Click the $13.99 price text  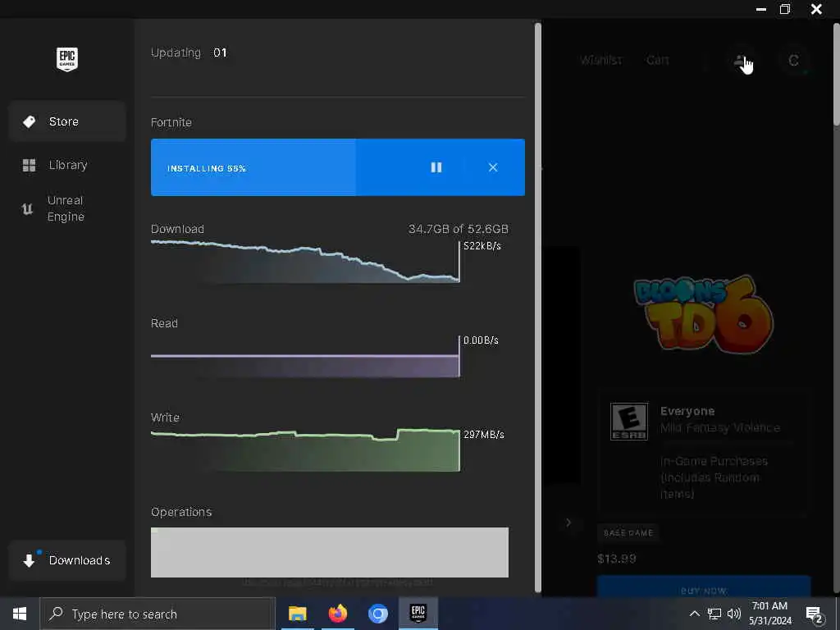[617, 559]
